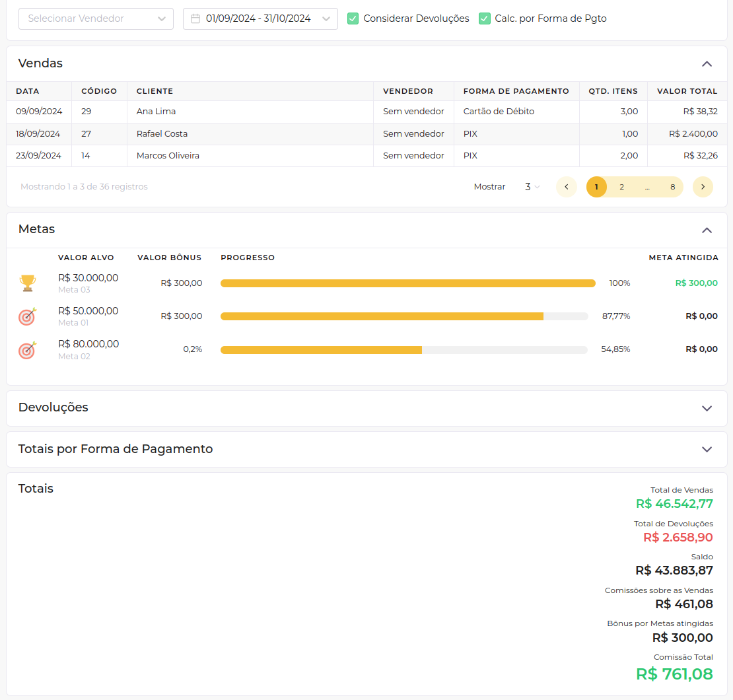Toggle Calc. por Forma de Pgto checkbox
The image size is (733, 700).
pos(485,18)
